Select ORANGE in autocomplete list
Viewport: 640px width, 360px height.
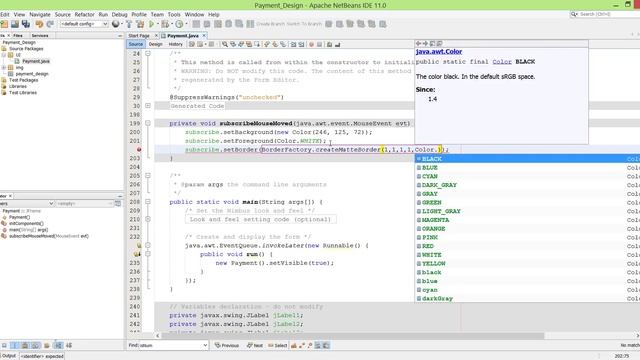pyautogui.click(x=527, y=229)
